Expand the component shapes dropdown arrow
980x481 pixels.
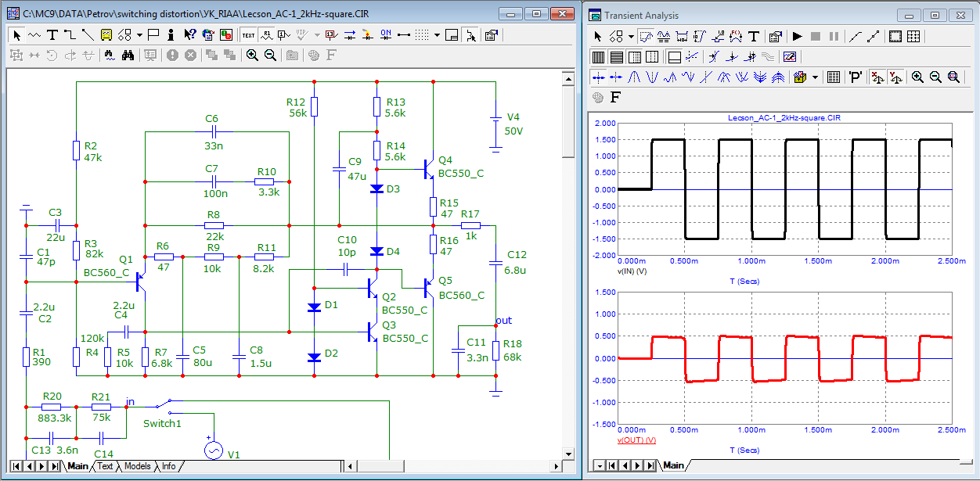pos(139,35)
